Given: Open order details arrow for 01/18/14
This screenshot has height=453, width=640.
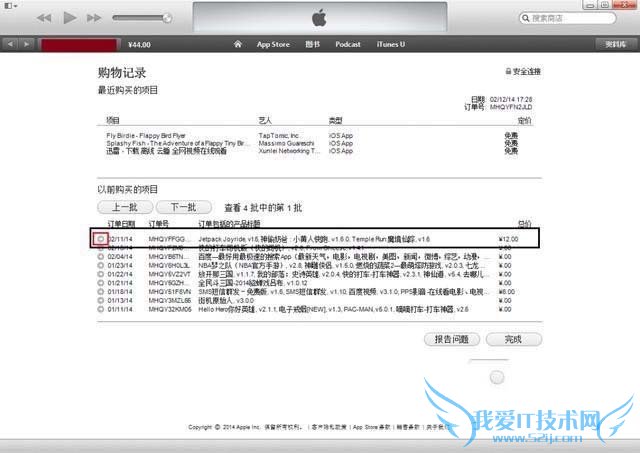Looking at the screenshot, I should (x=100, y=292).
